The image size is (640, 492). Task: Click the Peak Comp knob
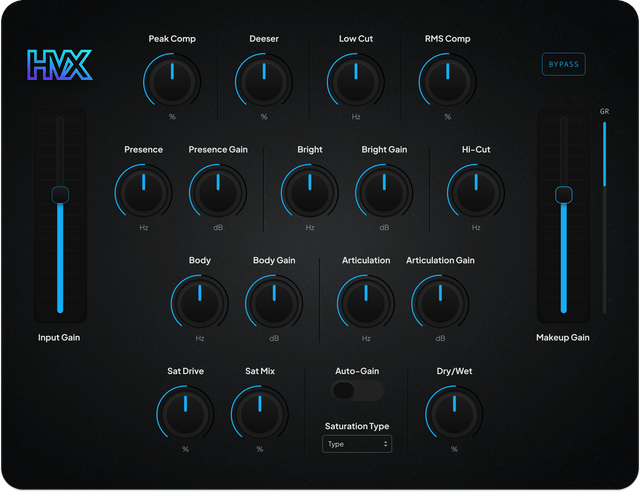pyautogui.click(x=172, y=81)
